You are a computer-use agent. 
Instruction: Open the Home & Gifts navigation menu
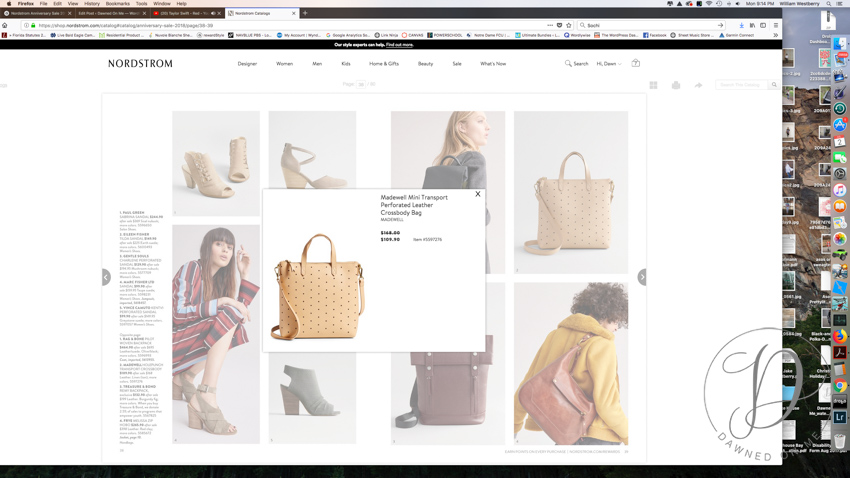pos(384,63)
